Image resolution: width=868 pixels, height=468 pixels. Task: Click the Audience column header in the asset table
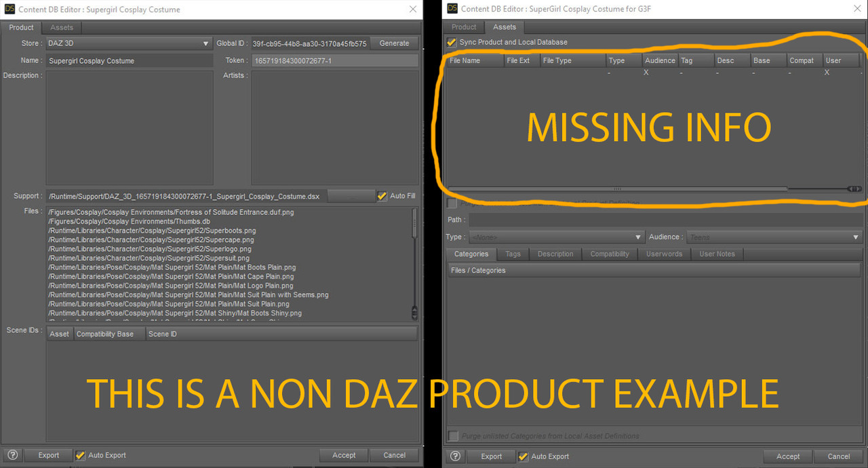pos(660,60)
